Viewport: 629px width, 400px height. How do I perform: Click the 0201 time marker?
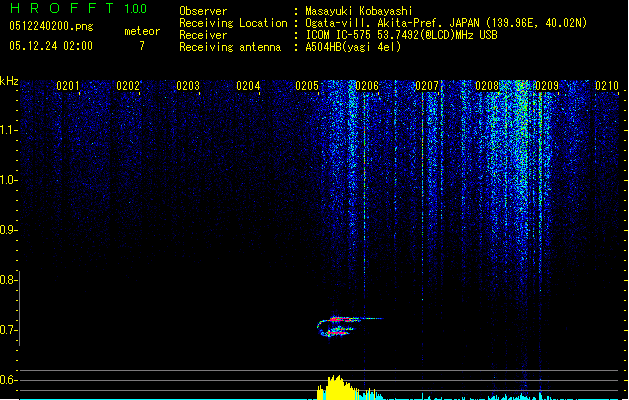pyautogui.click(x=68, y=85)
